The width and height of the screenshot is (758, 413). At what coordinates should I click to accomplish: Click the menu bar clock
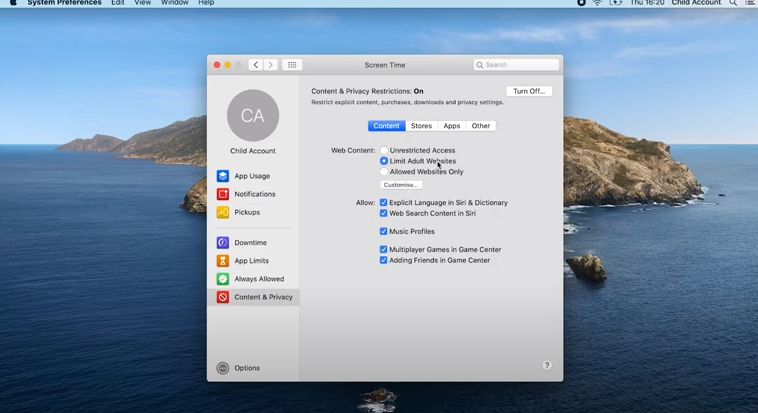[x=648, y=2]
